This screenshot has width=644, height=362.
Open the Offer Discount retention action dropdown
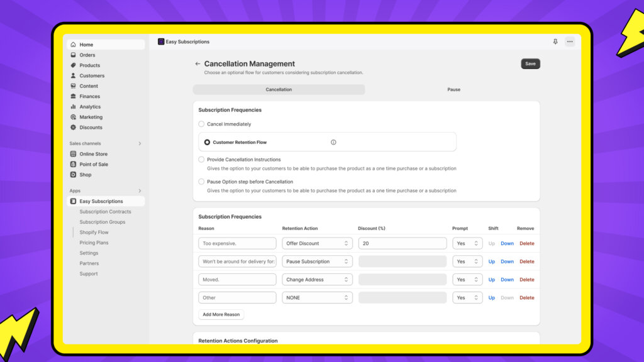[317, 243]
